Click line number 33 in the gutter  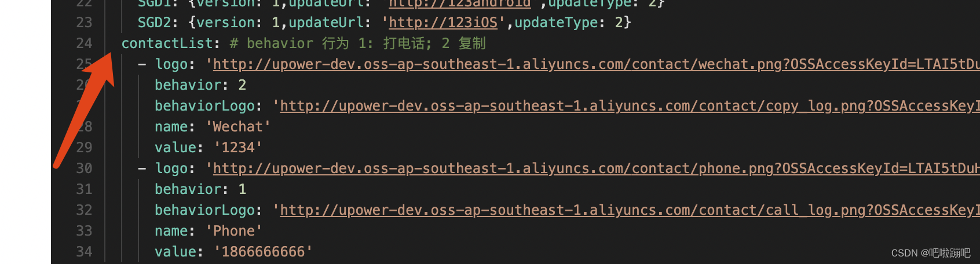84,231
